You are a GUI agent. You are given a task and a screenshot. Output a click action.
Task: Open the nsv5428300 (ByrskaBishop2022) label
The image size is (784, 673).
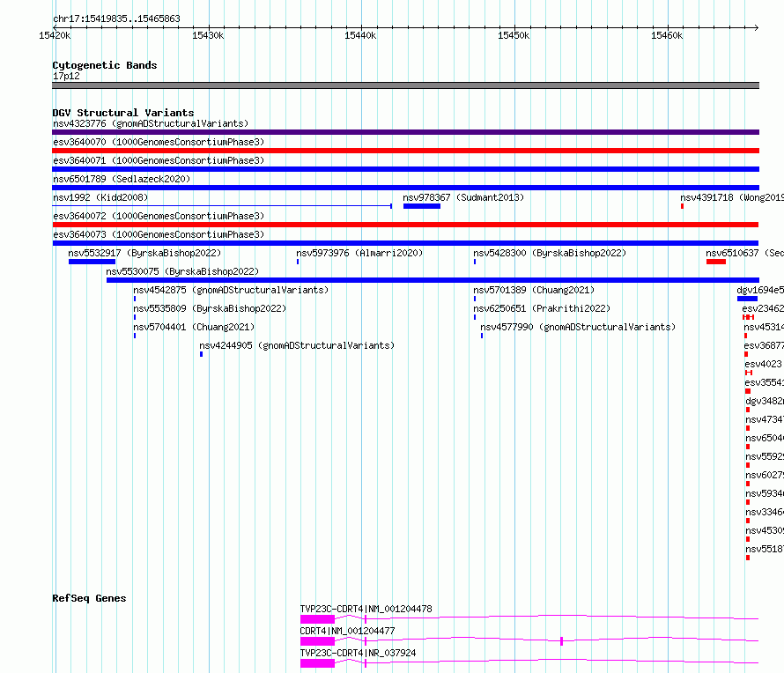tap(550, 253)
